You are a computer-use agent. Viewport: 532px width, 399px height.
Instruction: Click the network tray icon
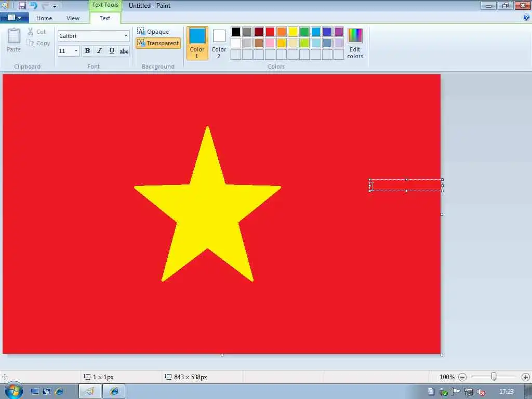tap(468, 392)
